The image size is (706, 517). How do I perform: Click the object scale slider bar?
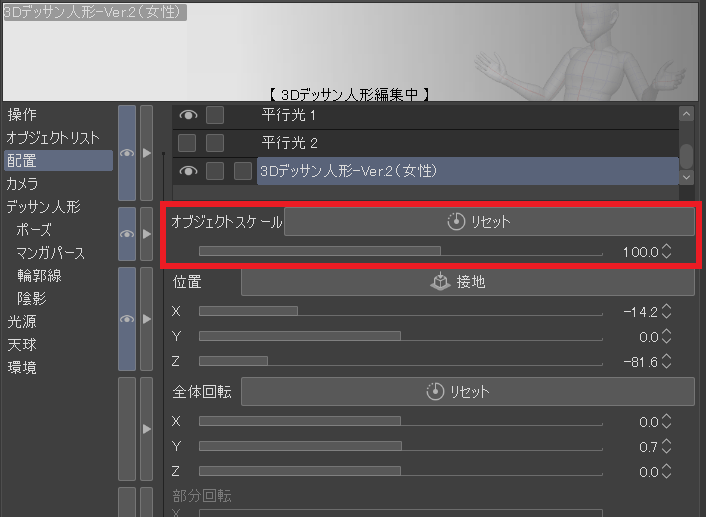[400, 252]
